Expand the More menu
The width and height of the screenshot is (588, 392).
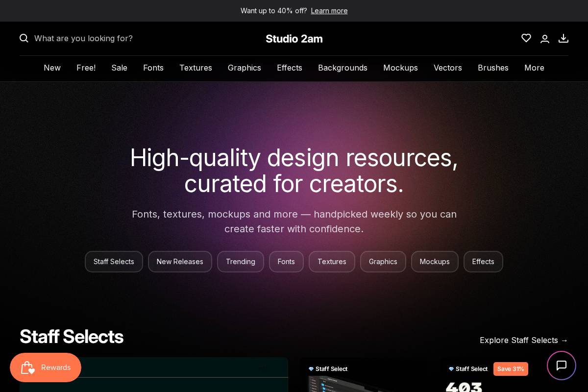pyautogui.click(x=534, y=68)
